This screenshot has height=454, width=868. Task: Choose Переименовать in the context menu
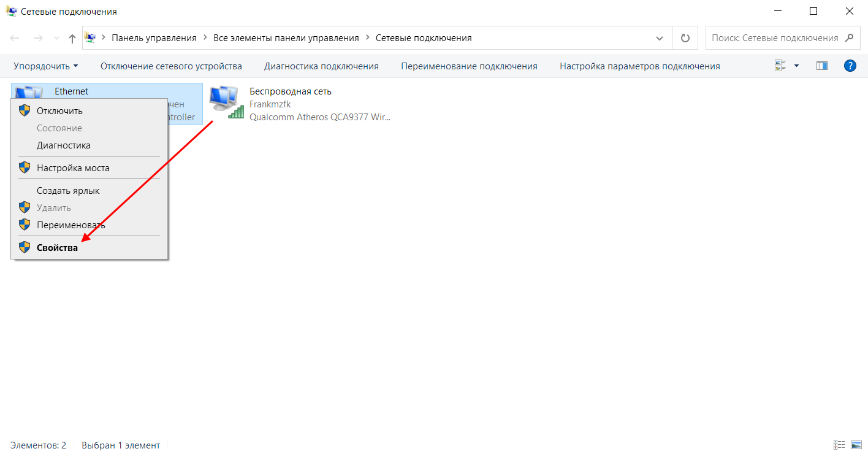89,225
